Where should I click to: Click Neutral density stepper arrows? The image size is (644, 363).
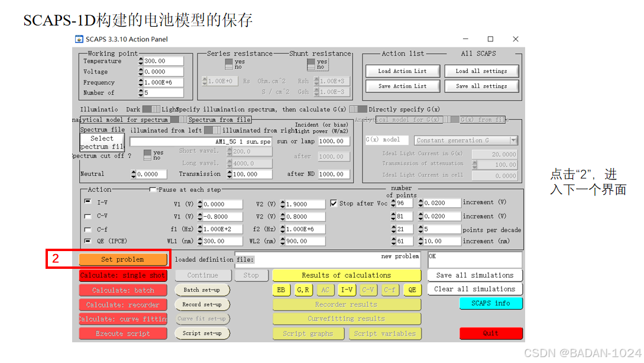coord(134,174)
